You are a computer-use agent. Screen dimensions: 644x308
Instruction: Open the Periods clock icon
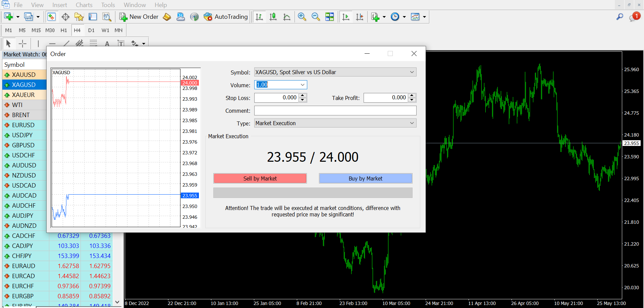395,17
